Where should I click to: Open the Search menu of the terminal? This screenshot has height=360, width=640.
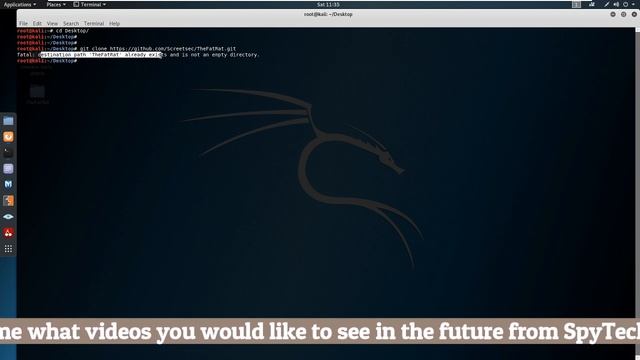(71, 24)
